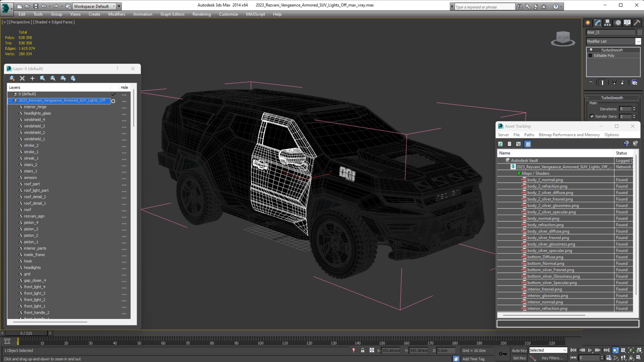Open the Hierarchy command panel tab
This screenshot has width=644, height=362.
(607, 23)
